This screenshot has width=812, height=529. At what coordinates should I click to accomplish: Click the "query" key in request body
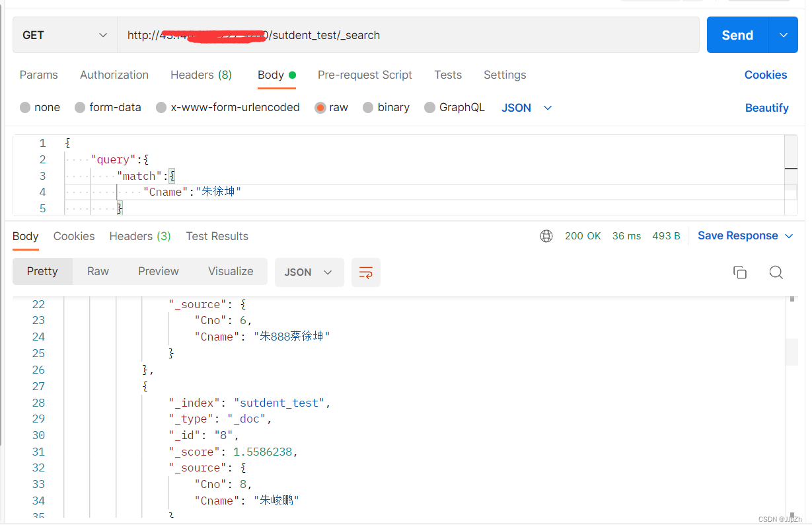click(x=113, y=159)
